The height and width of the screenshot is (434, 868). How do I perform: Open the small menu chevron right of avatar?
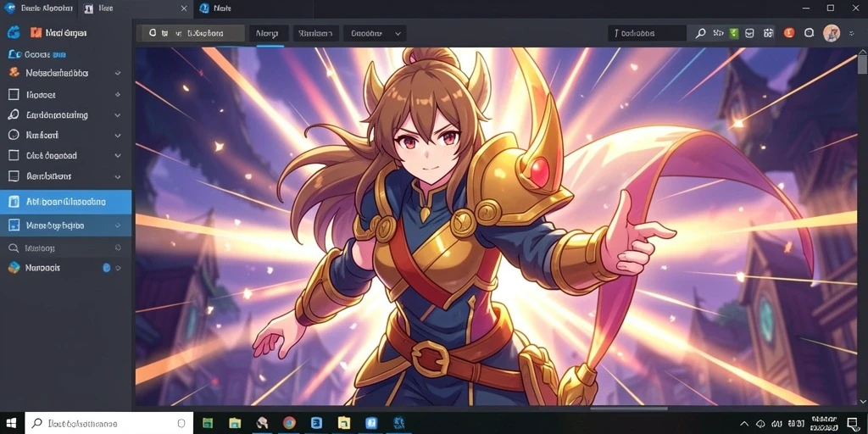point(851,34)
